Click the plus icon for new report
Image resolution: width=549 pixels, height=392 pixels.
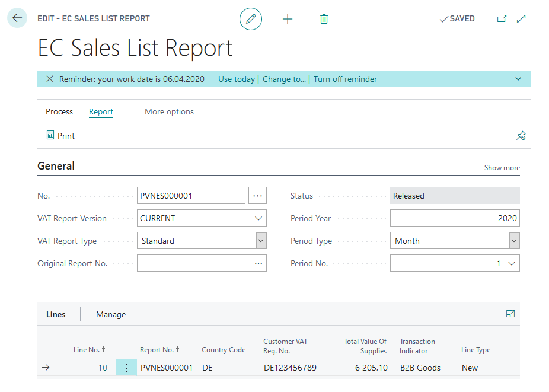click(x=288, y=19)
